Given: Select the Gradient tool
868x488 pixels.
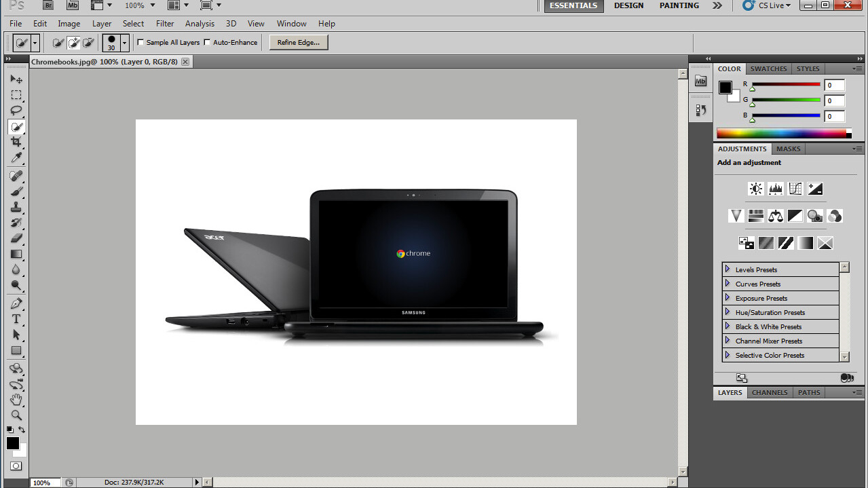Looking at the screenshot, I should tap(16, 255).
